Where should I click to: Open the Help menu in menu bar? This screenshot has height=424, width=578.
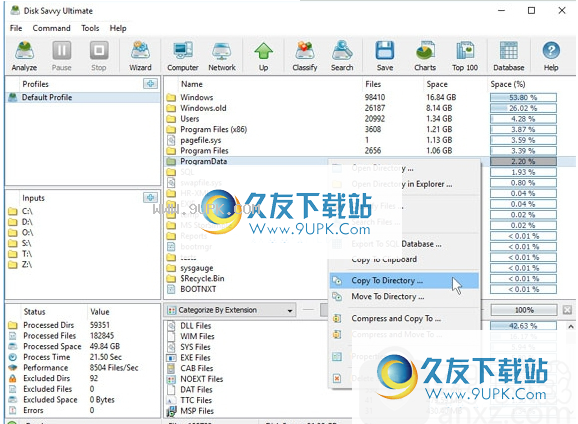118,28
